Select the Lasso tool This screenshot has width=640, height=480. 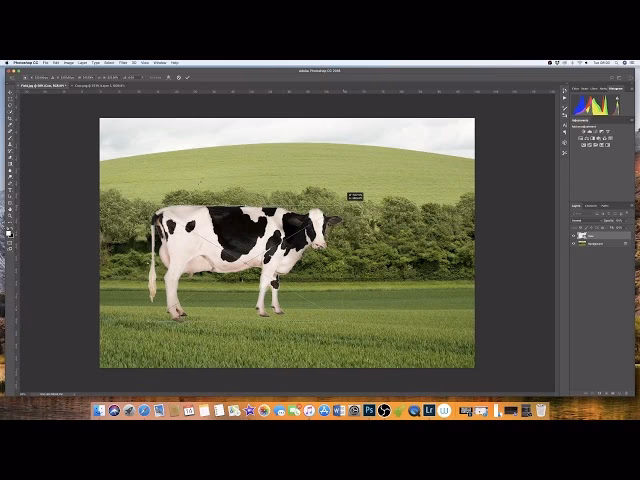(10, 105)
